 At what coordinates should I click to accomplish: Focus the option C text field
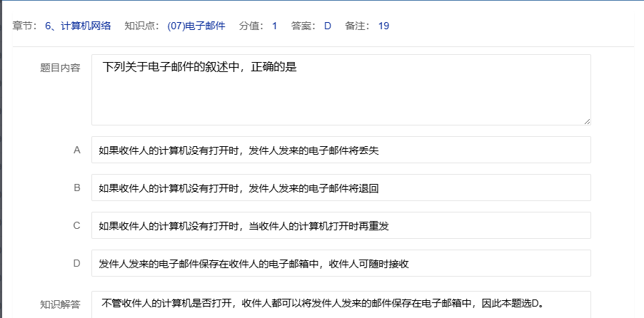(341, 226)
